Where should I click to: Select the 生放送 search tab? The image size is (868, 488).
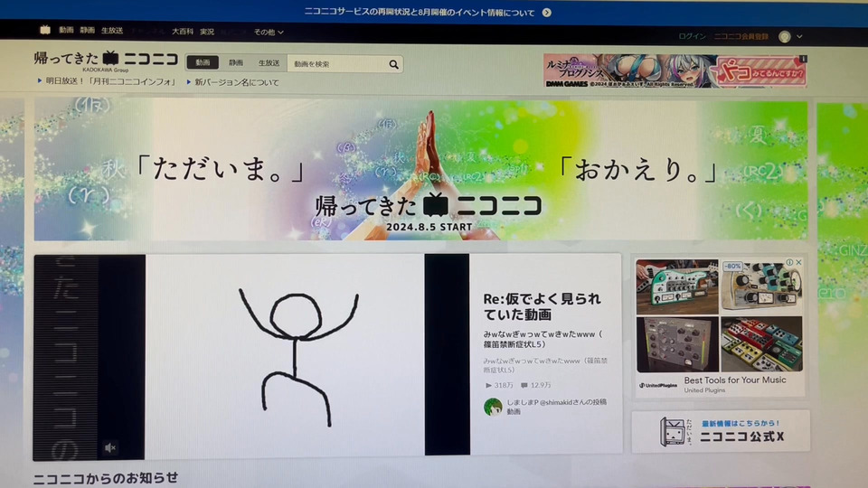269,63
